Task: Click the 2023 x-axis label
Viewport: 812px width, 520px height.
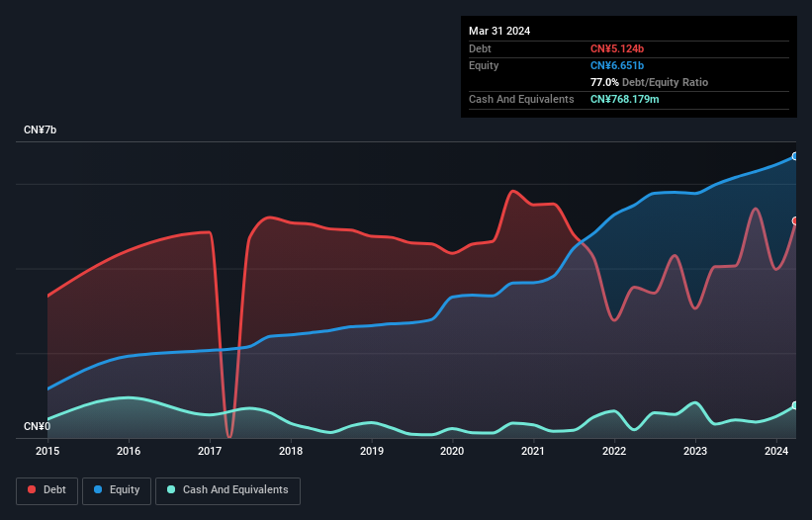Action: point(695,451)
